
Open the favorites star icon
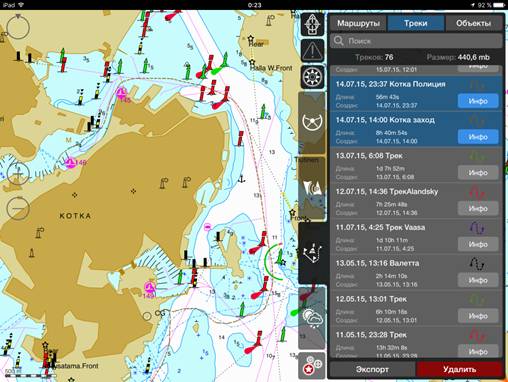(312, 366)
